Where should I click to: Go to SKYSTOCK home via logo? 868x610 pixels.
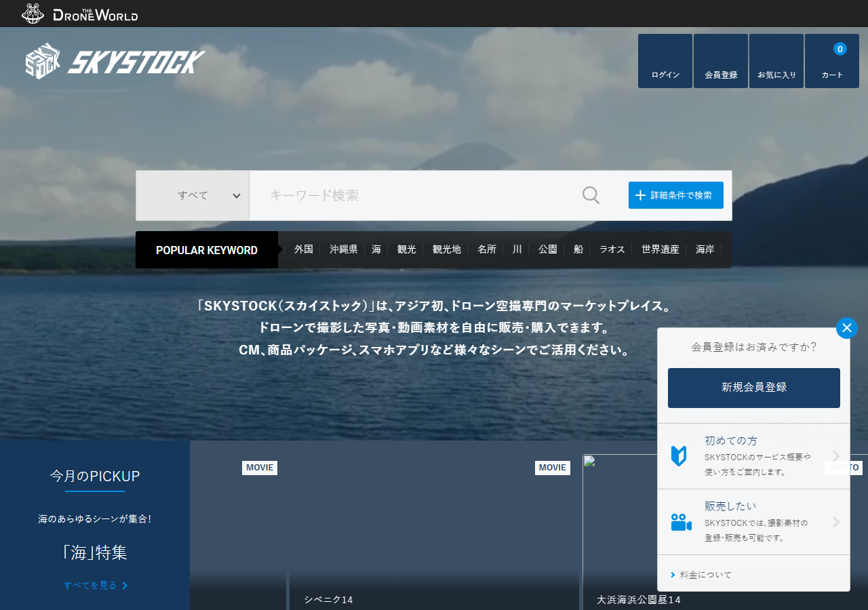click(115, 62)
